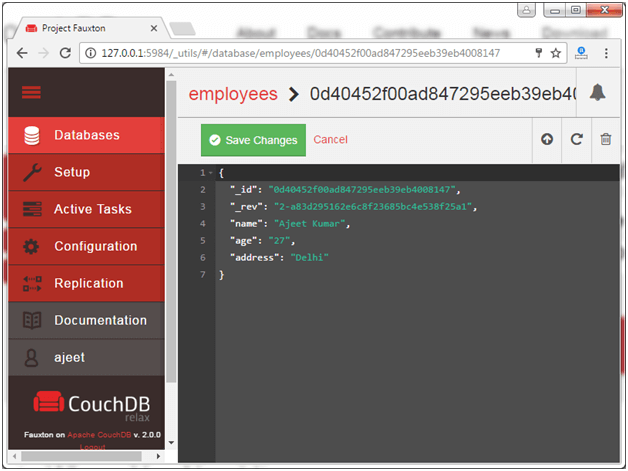Click the Chrome profile user icon
Screen dimensions: 628x471
(x=527, y=10)
